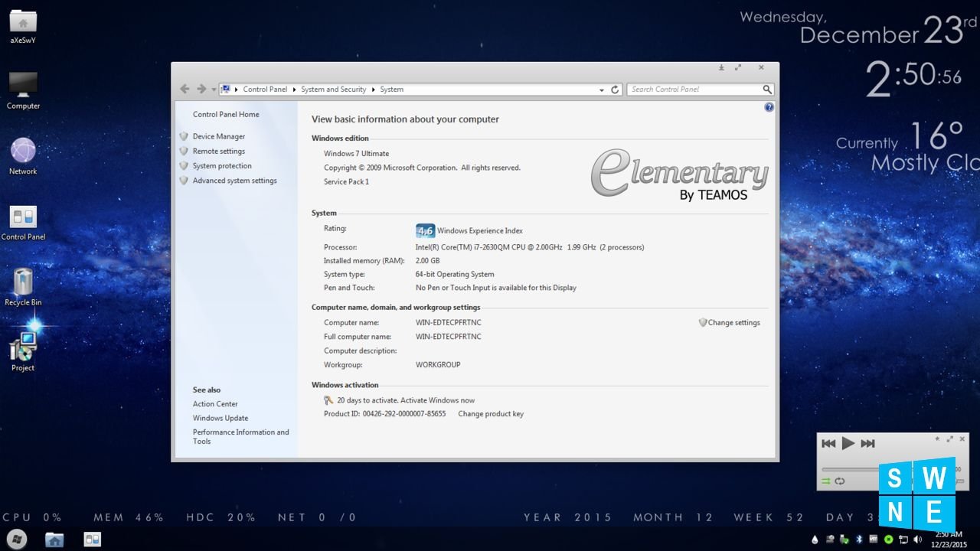Click the search magnifier icon
Image resolution: width=980 pixels, height=551 pixels.
pos(767,90)
